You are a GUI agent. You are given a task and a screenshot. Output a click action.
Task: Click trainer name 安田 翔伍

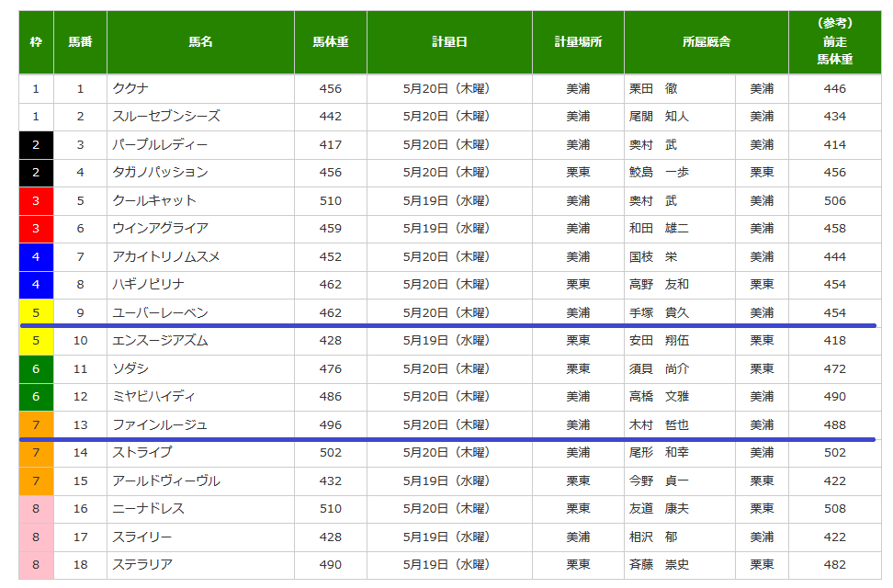[659, 341]
